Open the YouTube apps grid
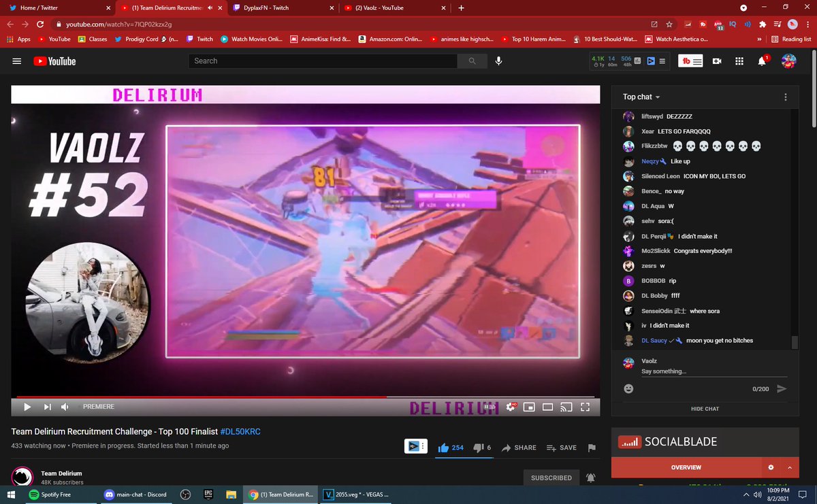The height and width of the screenshot is (504, 817). 739,61
